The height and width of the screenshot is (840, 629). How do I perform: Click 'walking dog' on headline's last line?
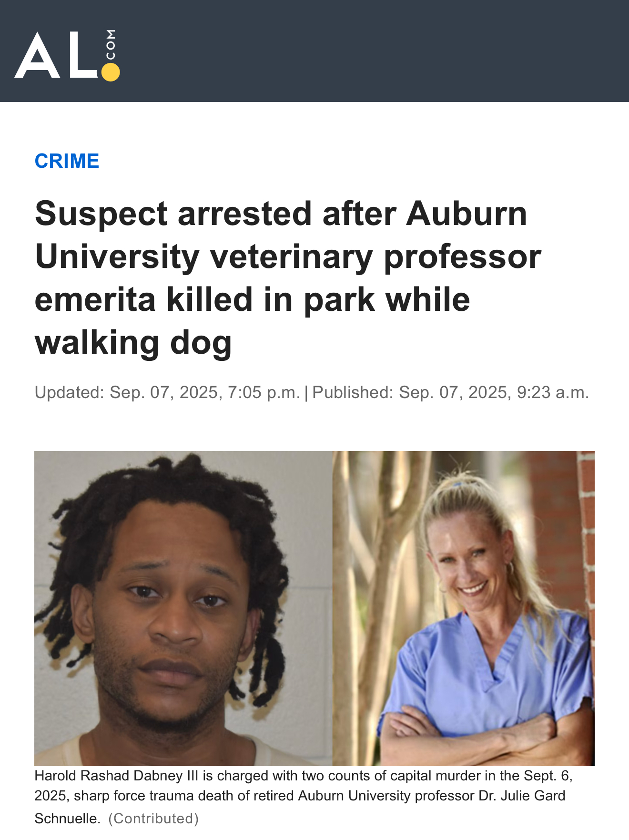point(133,342)
